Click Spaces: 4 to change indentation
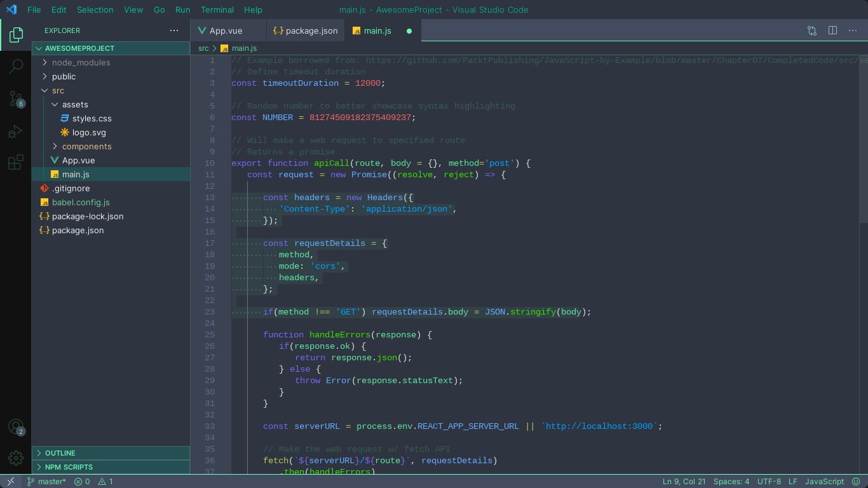 pyautogui.click(x=731, y=481)
